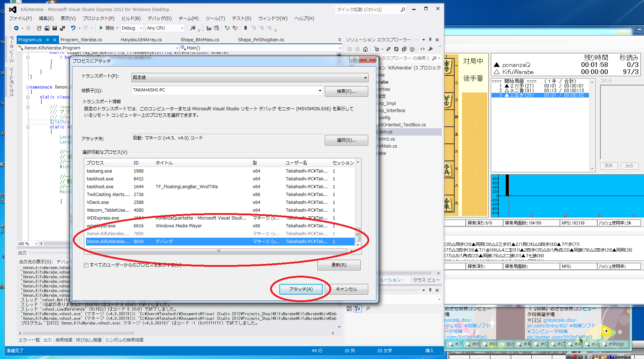The width and height of the screenshot is (644, 359).
Task: Open the ビルド(B) menu
Action: click(x=131, y=19)
